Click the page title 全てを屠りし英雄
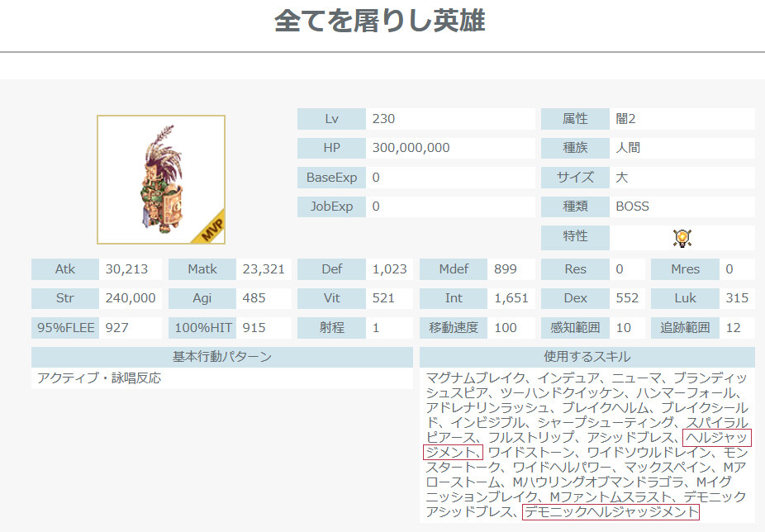 coord(380,22)
